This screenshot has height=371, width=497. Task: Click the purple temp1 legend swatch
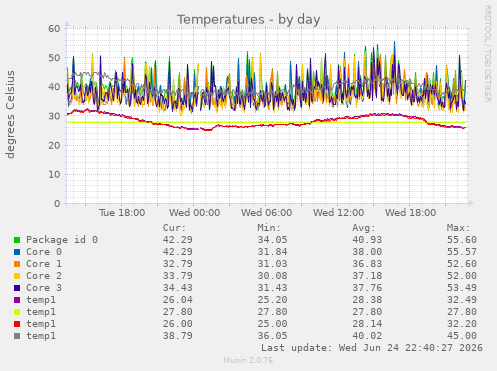(x=17, y=300)
